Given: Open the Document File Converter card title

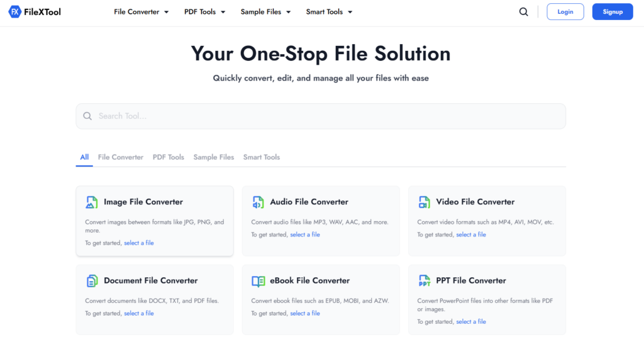Looking at the screenshot, I should click(x=151, y=281).
